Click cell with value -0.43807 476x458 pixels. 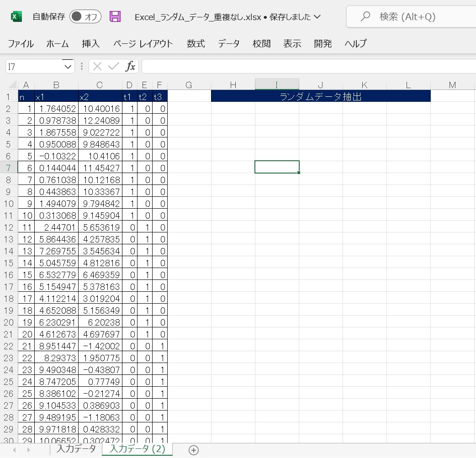tap(100, 370)
